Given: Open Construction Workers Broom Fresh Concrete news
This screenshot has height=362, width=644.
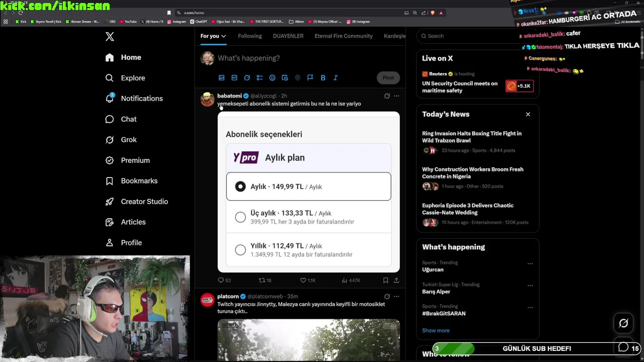Looking at the screenshot, I should (472, 173).
